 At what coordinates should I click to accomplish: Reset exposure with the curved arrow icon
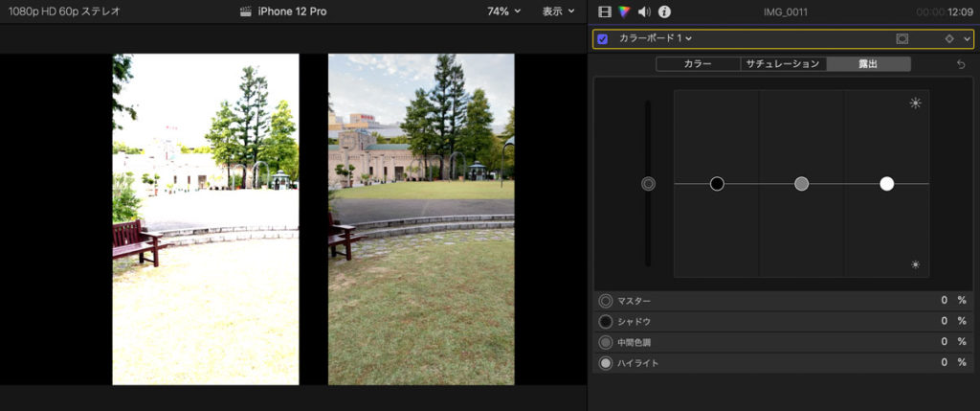click(961, 64)
